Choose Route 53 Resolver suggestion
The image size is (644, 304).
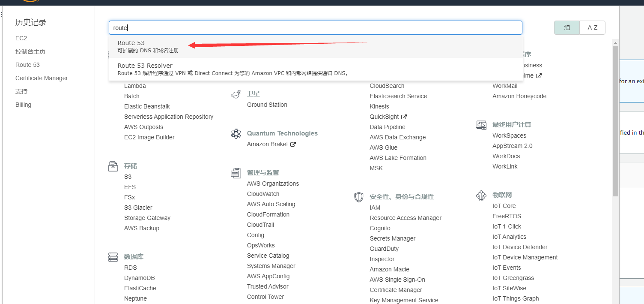(x=145, y=66)
